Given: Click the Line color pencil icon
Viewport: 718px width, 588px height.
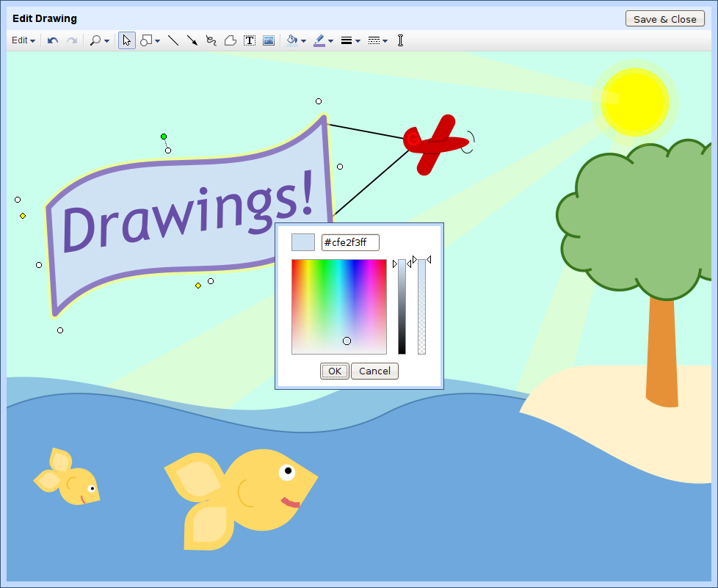Looking at the screenshot, I should tap(319, 40).
